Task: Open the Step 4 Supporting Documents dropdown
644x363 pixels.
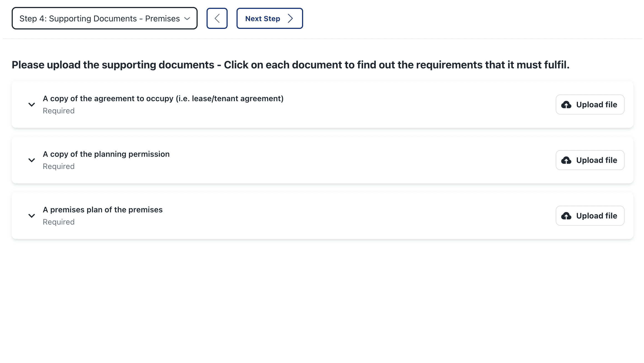Action: click(104, 18)
